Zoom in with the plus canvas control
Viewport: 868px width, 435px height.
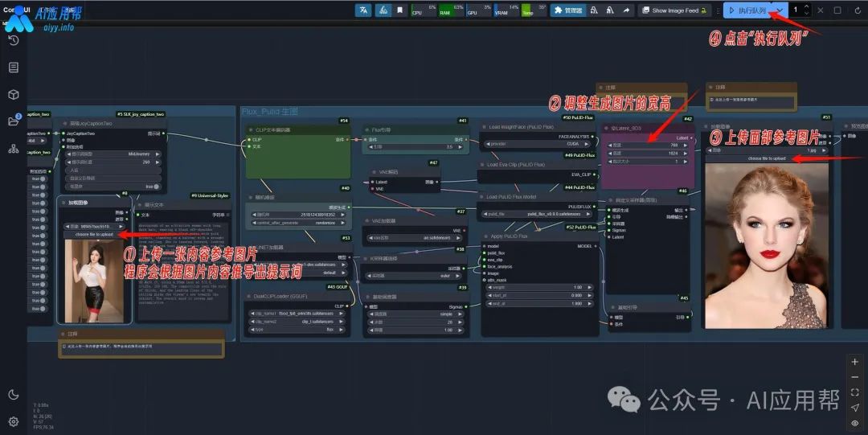click(x=854, y=361)
